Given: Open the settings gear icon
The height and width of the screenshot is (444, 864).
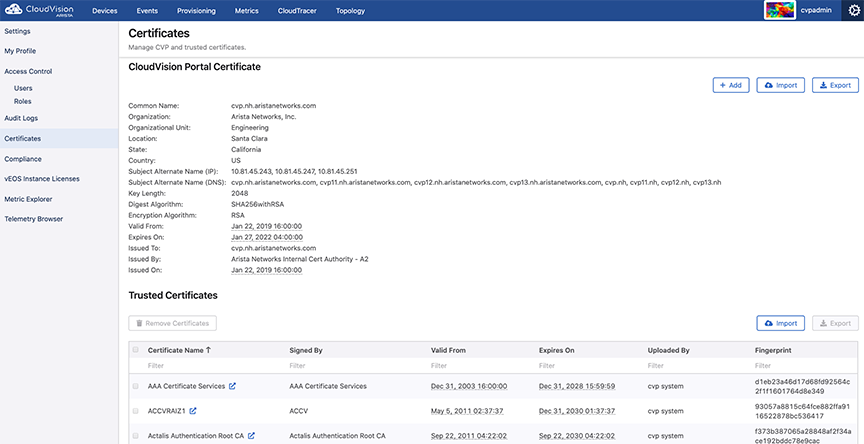Looking at the screenshot, I should 854,10.
